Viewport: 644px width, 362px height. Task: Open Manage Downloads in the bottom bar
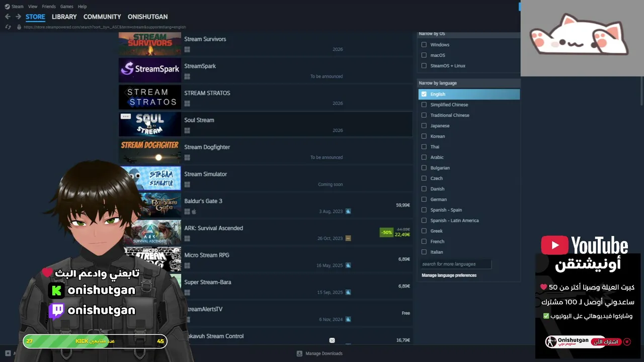(324, 353)
